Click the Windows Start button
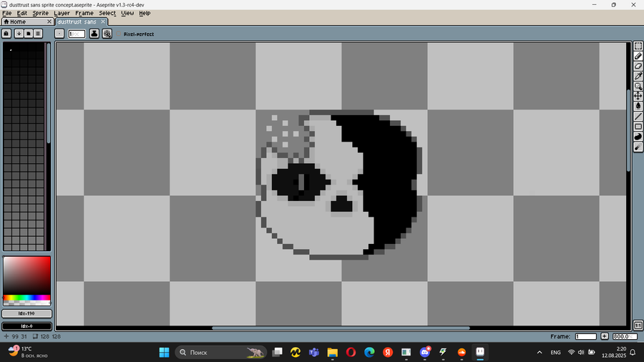Image resolution: width=644 pixels, height=362 pixels. pyautogui.click(x=165, y=352)
